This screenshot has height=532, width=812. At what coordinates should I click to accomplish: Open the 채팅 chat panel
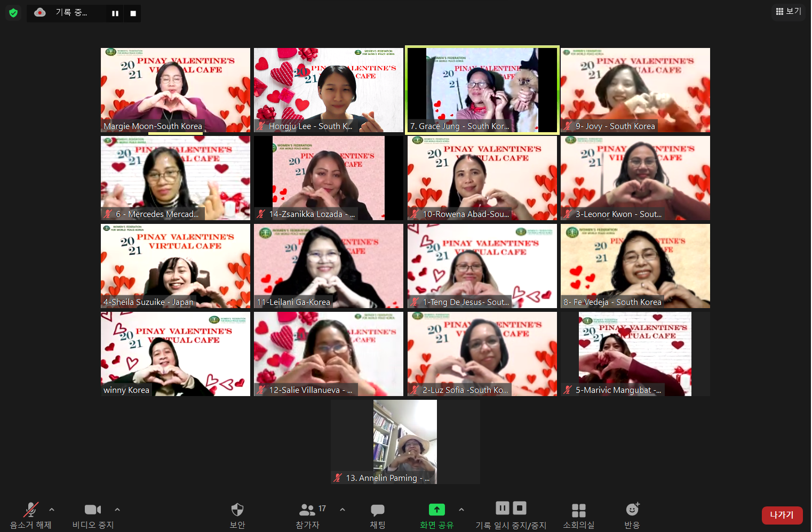click(378, 515)
